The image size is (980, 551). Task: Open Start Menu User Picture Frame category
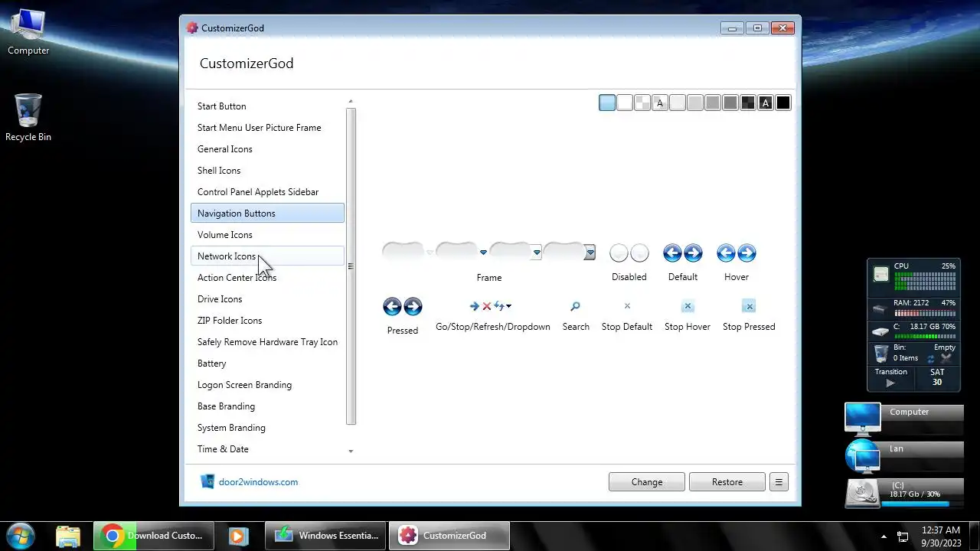tap(267, 128)
